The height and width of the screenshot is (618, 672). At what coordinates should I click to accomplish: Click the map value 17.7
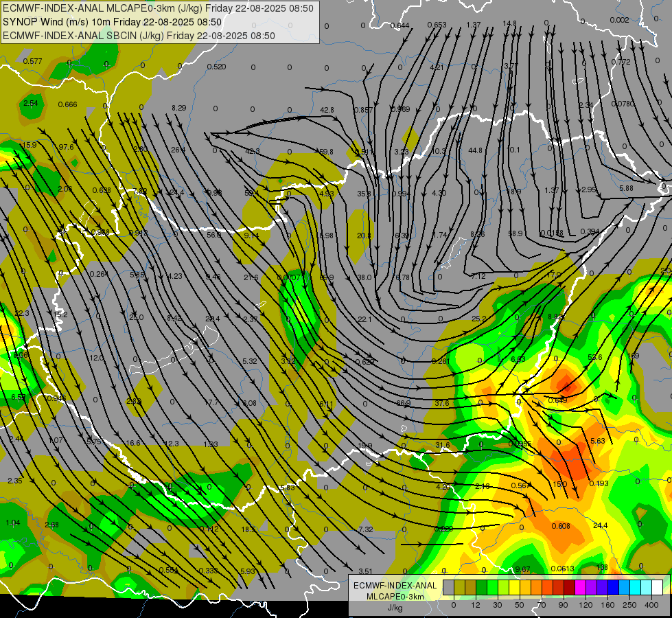(x=211, y=402)
